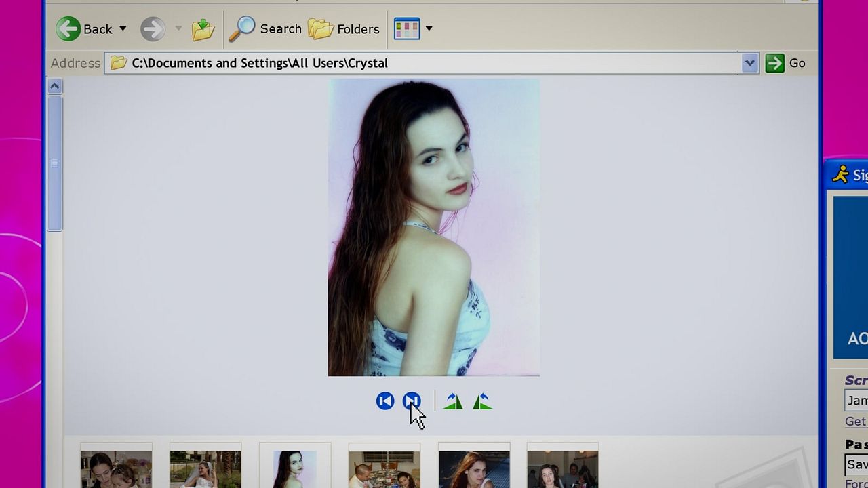Image resolution: width=868 pixels, height=488 pixels.
Task: Click the yellow Up folder icon
Action: pyautogui.click(x=202, y=28)
